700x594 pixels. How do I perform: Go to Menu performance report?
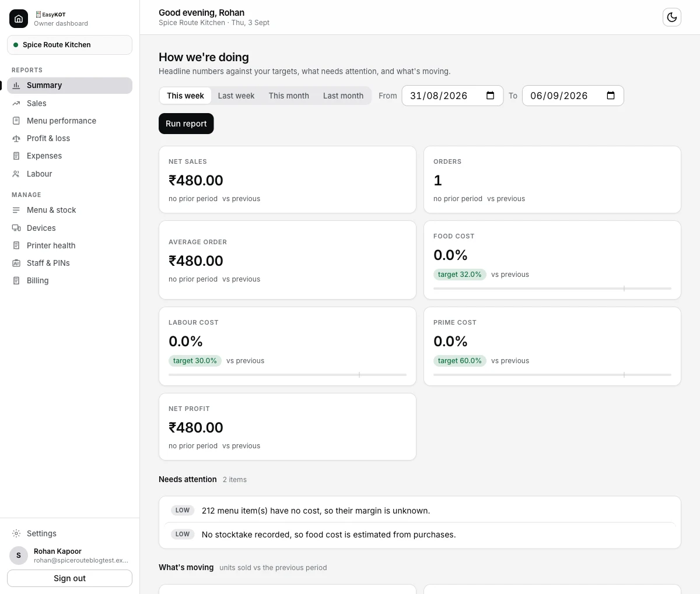(70, 121)
